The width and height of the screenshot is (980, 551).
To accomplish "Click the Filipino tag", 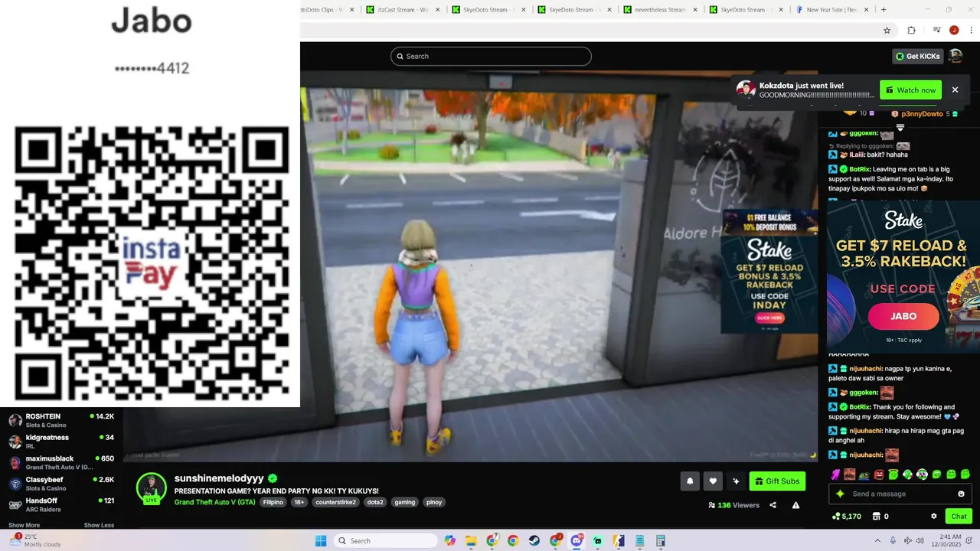I will click(x=273, y=502).
